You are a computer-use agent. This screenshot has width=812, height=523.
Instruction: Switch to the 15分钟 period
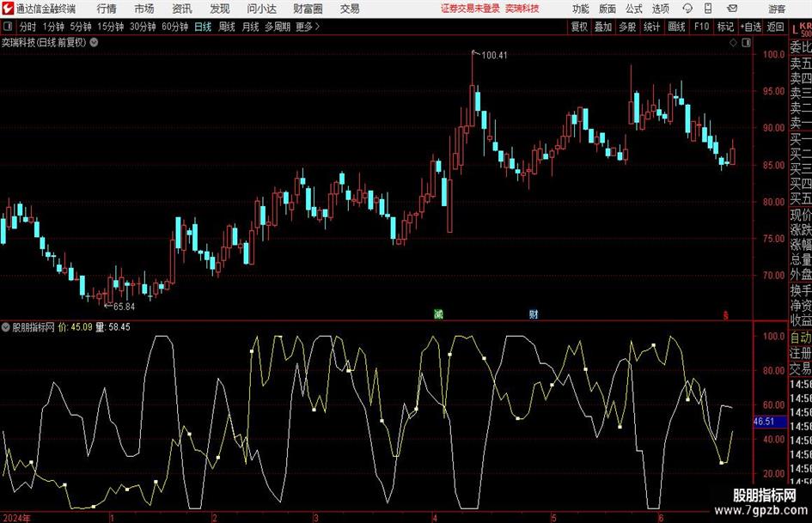(x=110, y=27)
